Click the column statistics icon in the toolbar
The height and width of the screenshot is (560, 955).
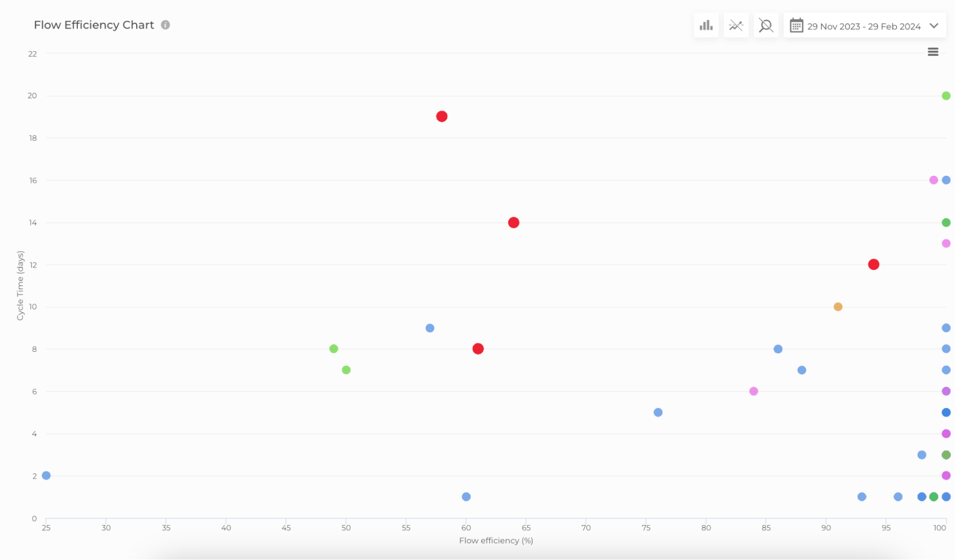706,25
